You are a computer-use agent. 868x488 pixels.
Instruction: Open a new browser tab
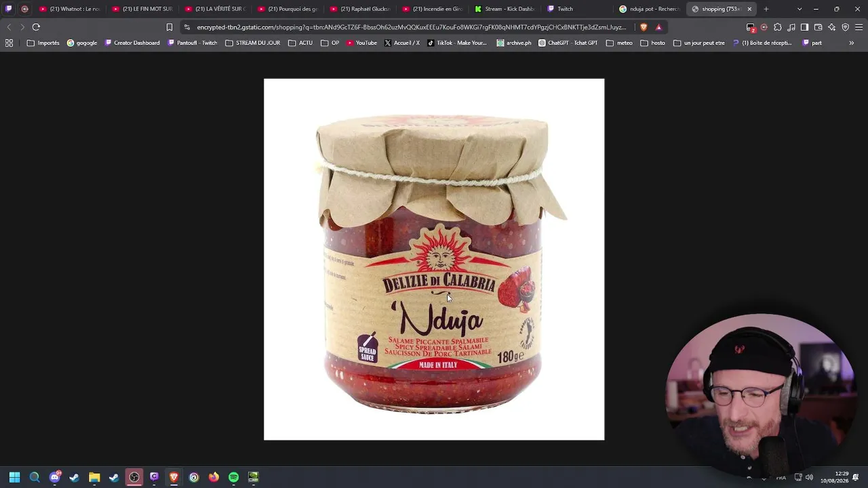(766, 9)
